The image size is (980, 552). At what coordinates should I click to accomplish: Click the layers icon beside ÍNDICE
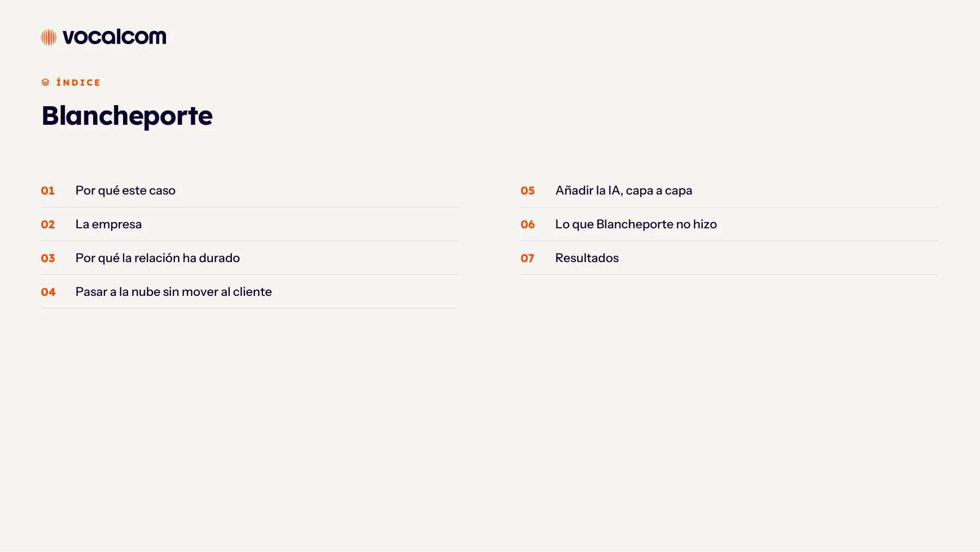(46, 82)
